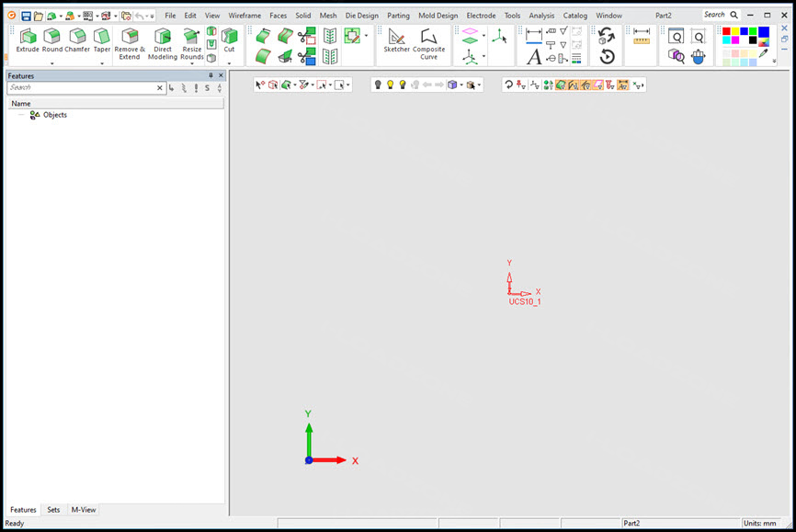Click the zoom window magnifier icon

(x=677, y=37)
